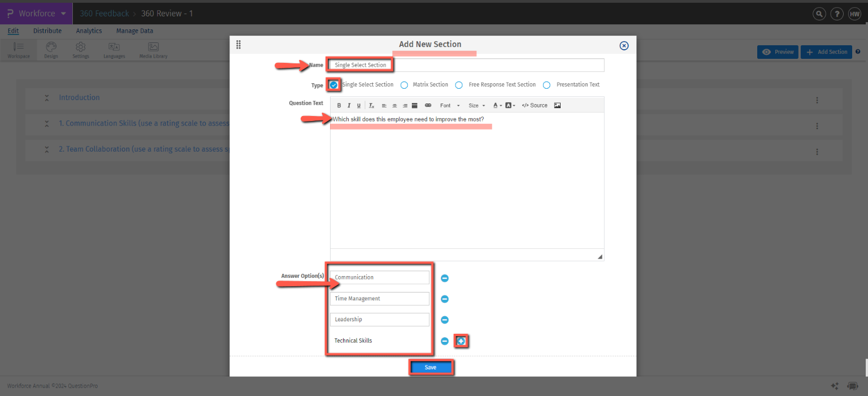This screenshot has width=868, height=396.
Task: Select the italic formatting icon
Action: click(349, 105)
